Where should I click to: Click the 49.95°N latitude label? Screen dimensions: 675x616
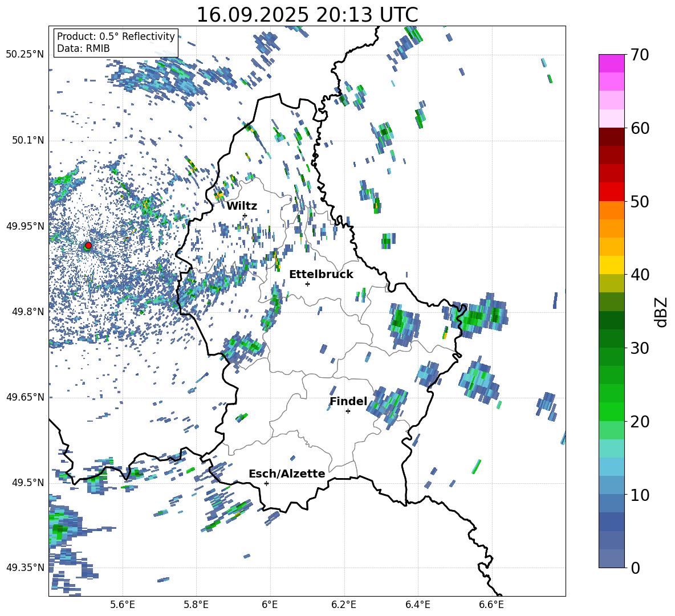coord(25,226)
